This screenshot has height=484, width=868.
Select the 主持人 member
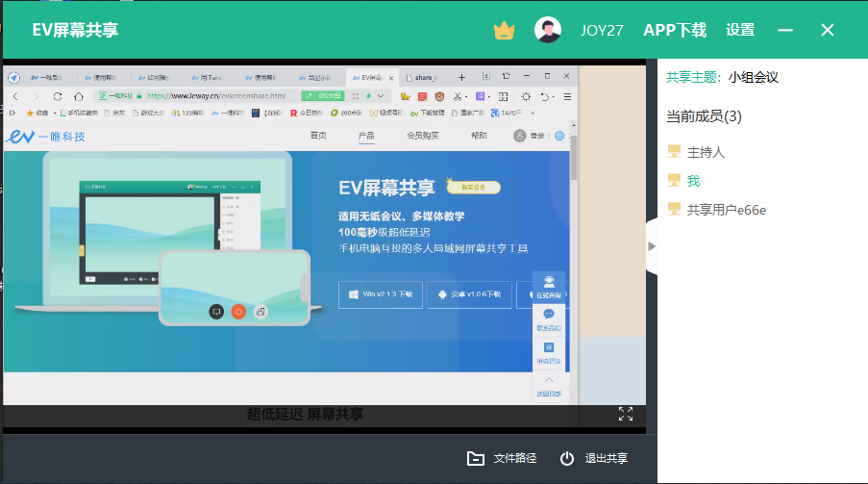[705, 152]
